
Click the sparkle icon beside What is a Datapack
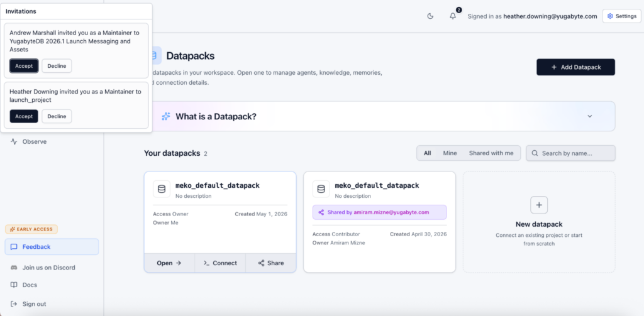coord(166,116)
